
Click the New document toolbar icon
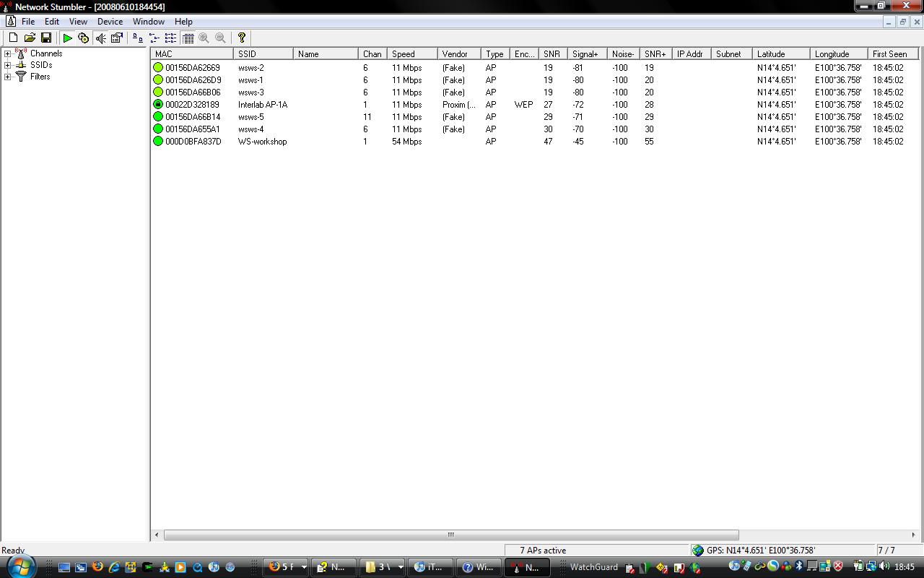(13, 38)
